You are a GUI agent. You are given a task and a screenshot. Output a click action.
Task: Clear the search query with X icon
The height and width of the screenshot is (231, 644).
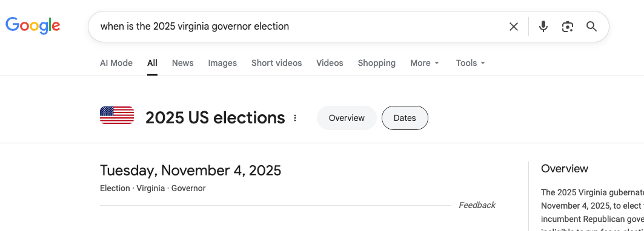pyautogui.click(x=513, y=27)
